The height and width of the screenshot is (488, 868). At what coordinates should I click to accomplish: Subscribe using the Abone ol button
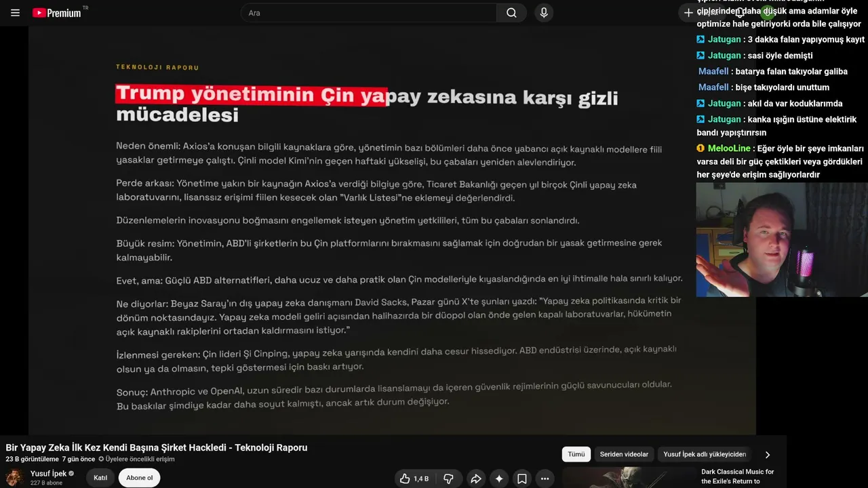click(x=140, y=478)
